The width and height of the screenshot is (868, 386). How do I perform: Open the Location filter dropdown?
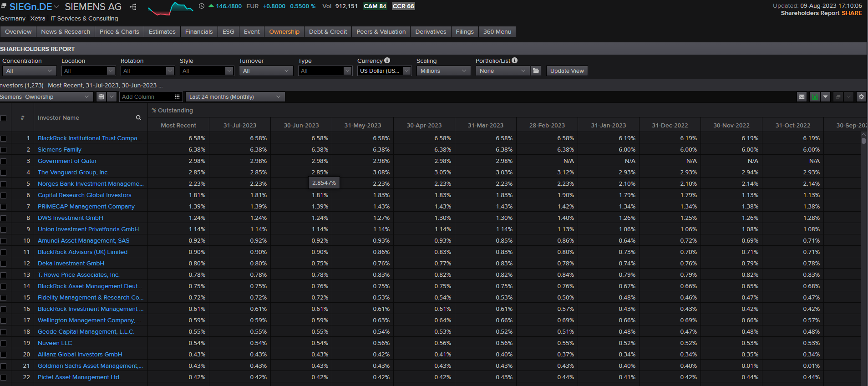(88, 71)
